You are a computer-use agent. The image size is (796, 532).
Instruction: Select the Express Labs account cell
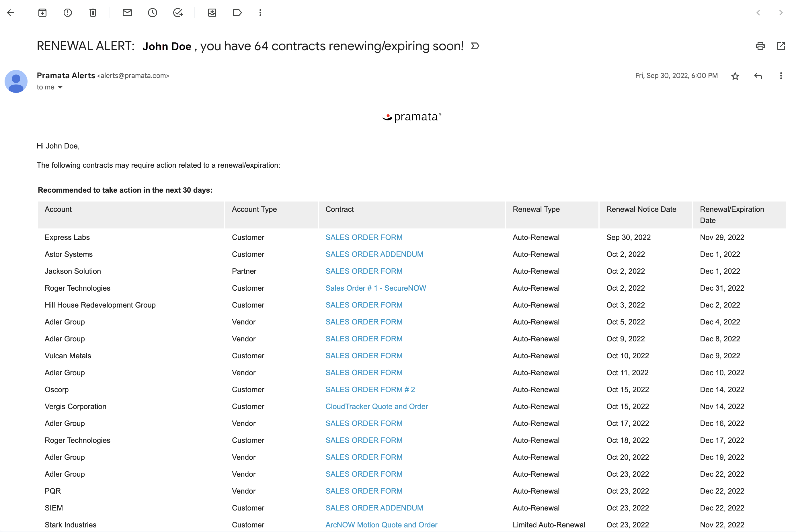point(67,238)
